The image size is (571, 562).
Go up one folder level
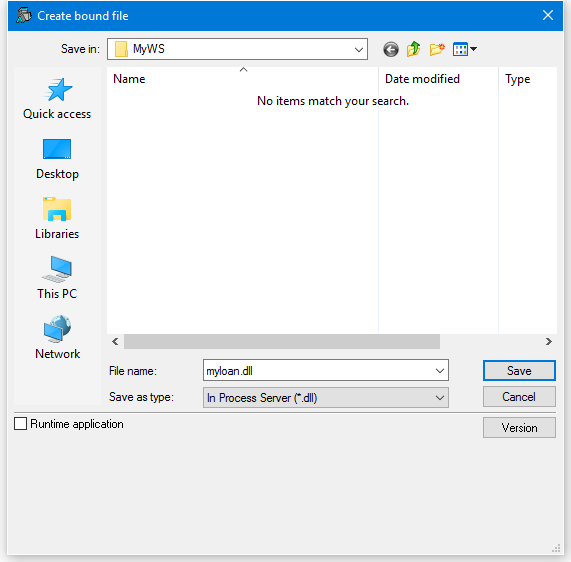click(x=413, y=49)
